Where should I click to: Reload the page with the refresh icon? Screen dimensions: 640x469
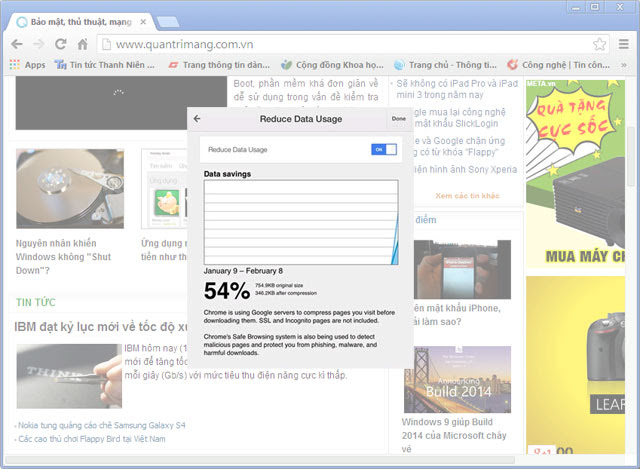(61, 44)
